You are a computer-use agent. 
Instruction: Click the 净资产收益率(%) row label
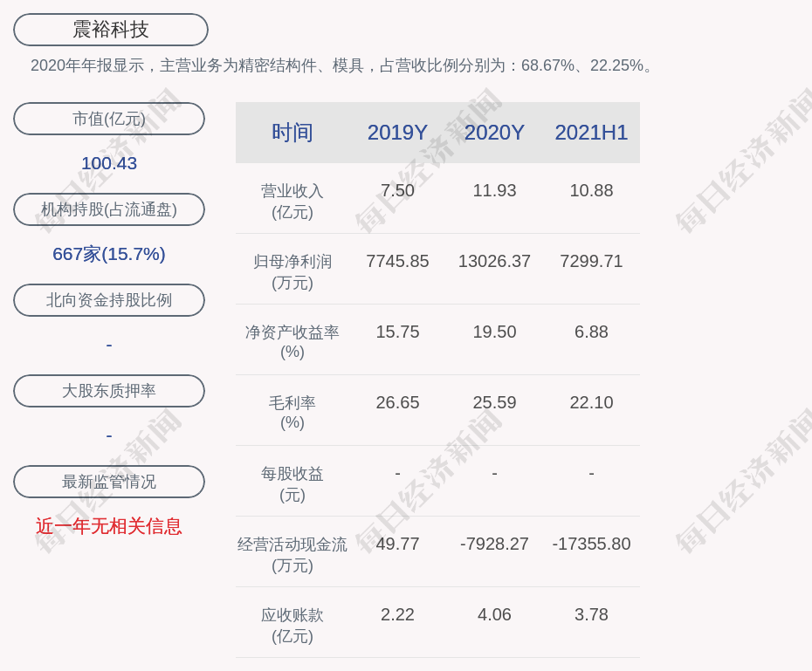pos(292,342)
